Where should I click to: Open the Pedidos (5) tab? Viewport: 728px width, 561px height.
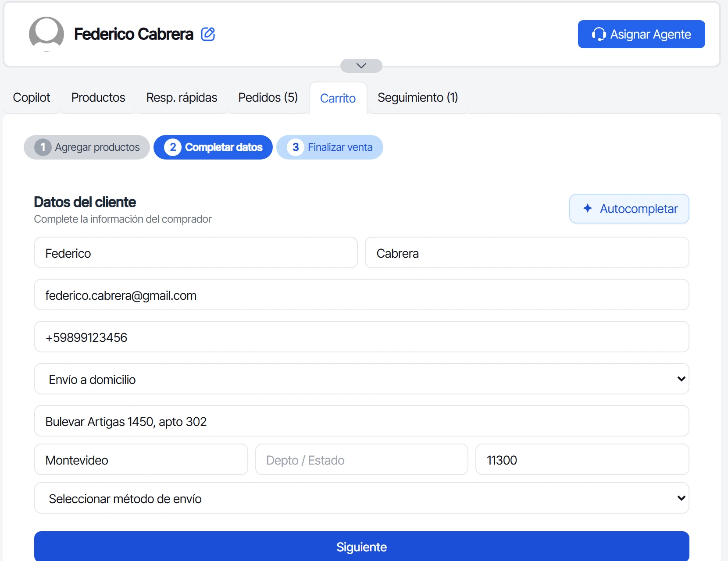tap(268, 97)
